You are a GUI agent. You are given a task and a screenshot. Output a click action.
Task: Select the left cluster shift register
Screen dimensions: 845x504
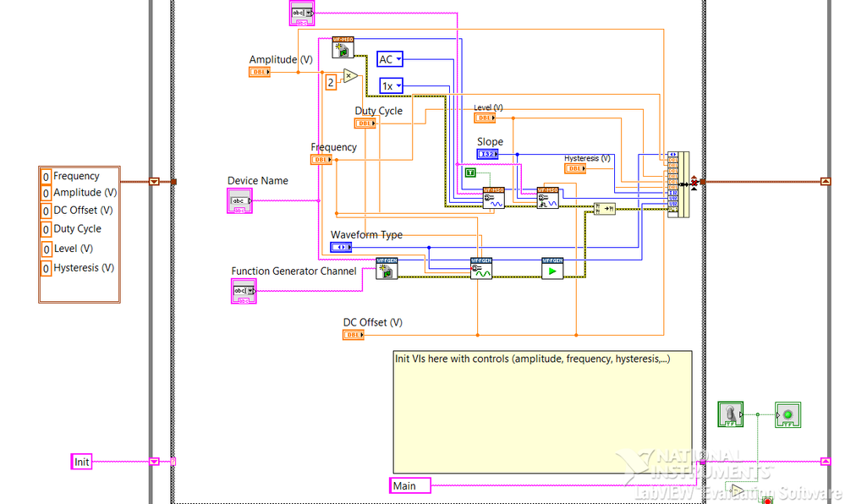point(154,182)
